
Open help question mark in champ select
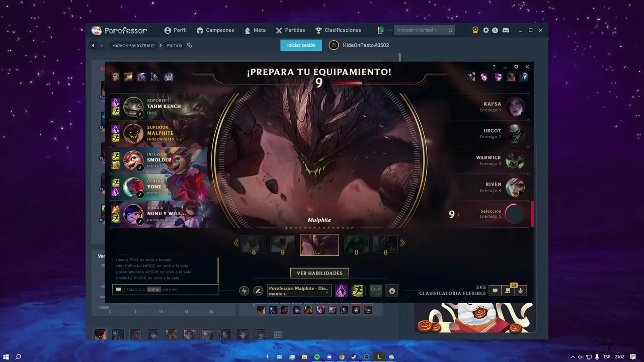pyautogui.click(x=494, y=67)
